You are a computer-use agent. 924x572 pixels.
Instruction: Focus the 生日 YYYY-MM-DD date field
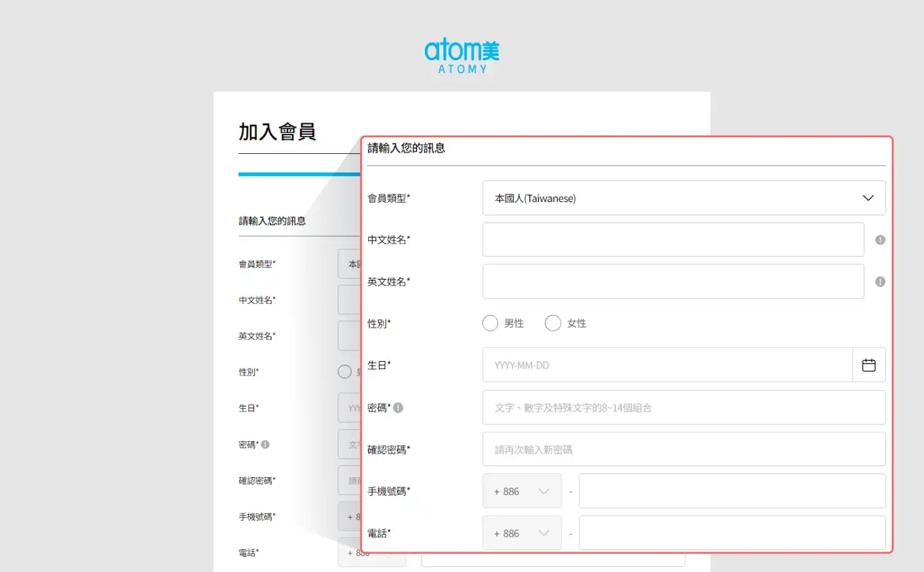coord(667,365)
